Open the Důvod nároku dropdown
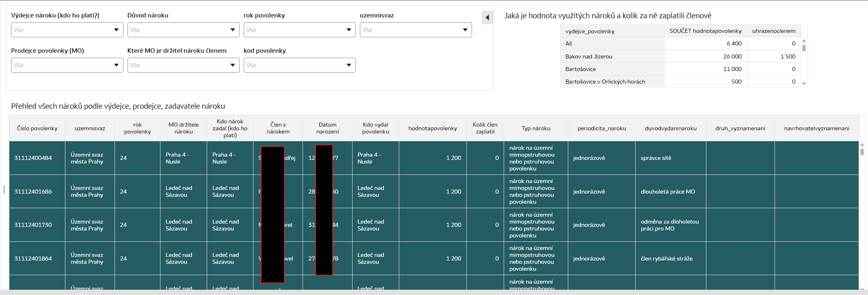 (183, 30)
